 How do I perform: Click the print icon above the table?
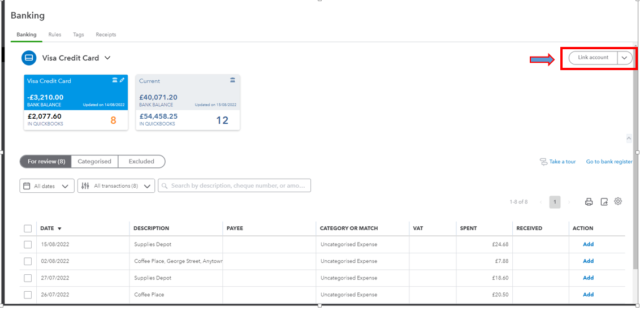[x=589, y=202]
